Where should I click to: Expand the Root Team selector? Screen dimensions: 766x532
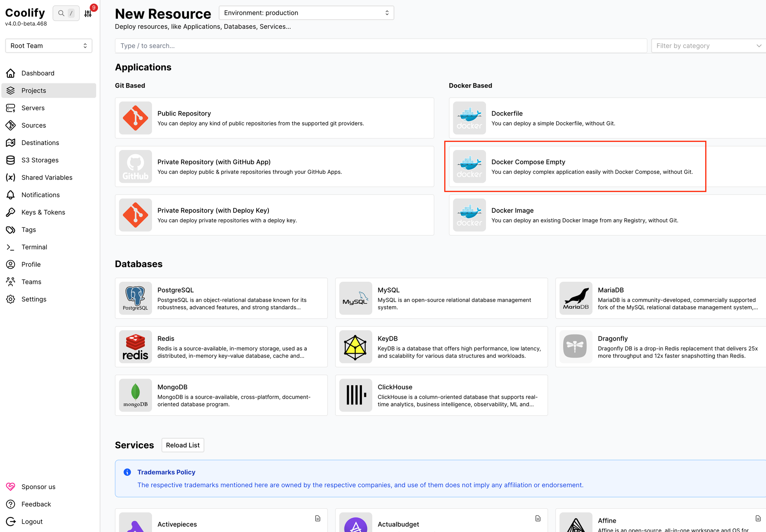(x=49, y=46)
